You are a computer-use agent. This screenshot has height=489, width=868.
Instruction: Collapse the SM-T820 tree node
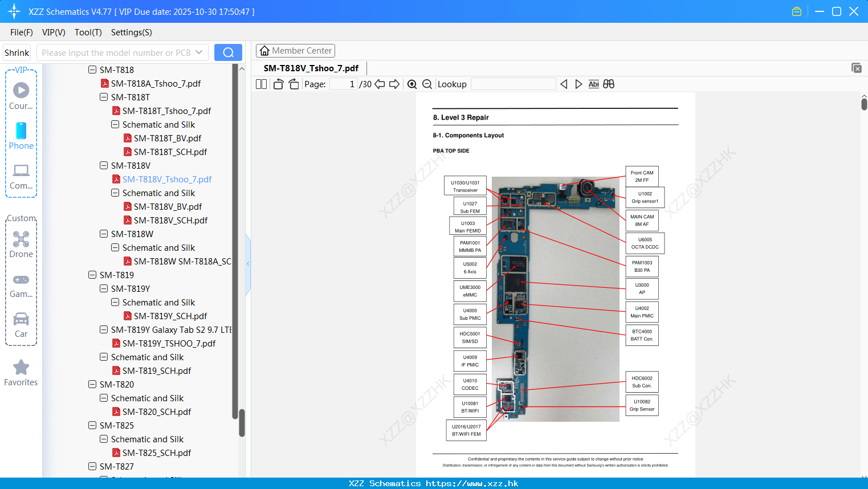pyautogui.click(x=92, y=384)
